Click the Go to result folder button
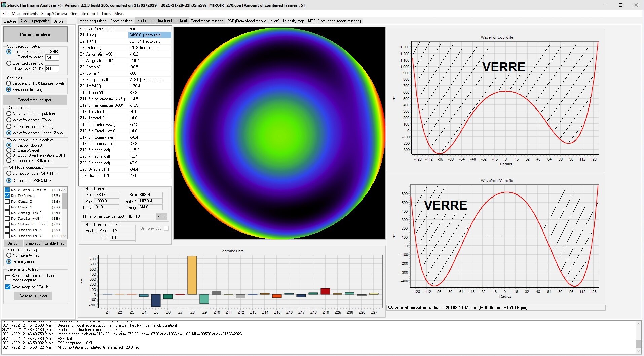 point(33,296)
